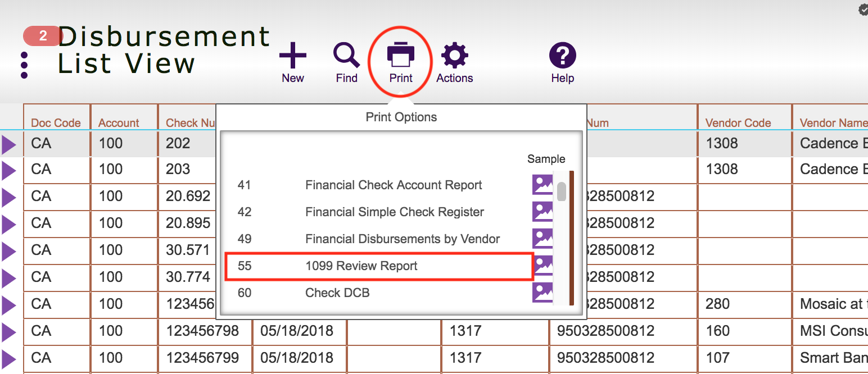Choose Check DCB print option
This screenshot has height=374, width=868.
pyautogui.click(x=378, y=293)
